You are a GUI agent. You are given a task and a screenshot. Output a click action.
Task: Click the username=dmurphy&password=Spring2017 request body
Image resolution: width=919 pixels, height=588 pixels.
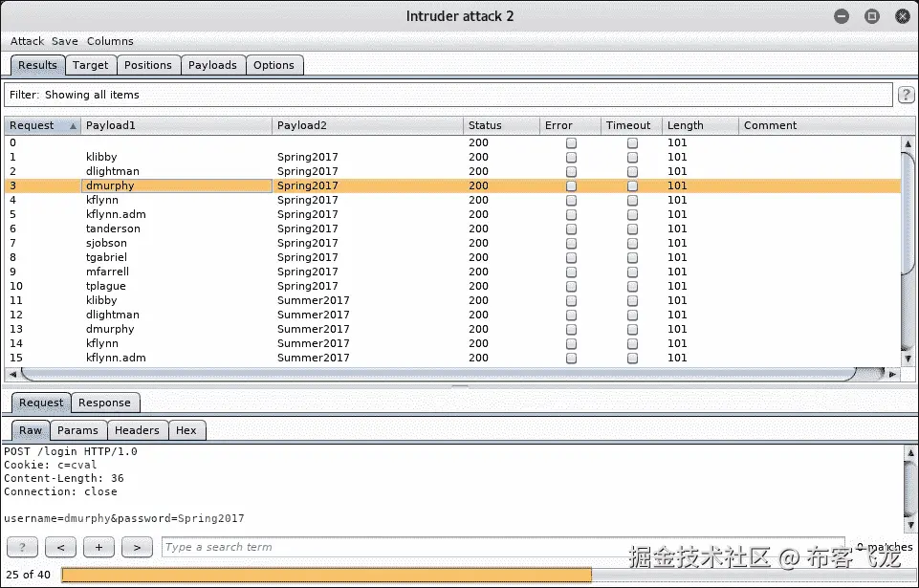(123, 518)
